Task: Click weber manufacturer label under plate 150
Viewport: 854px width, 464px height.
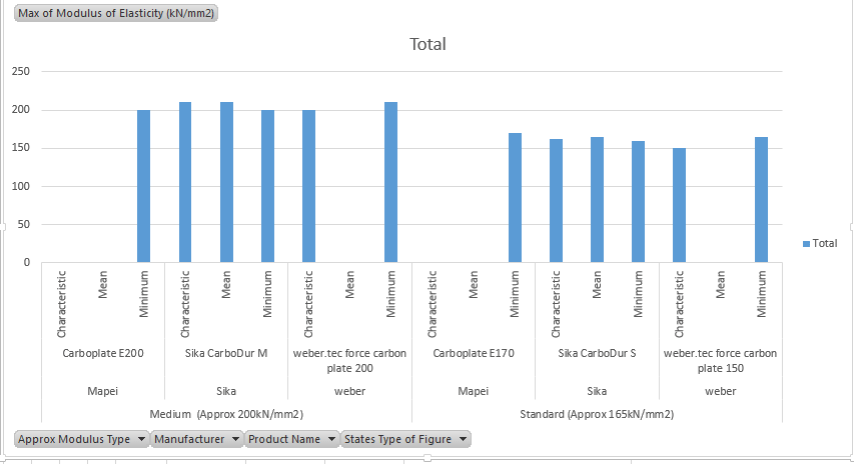Action: point(720,392)
